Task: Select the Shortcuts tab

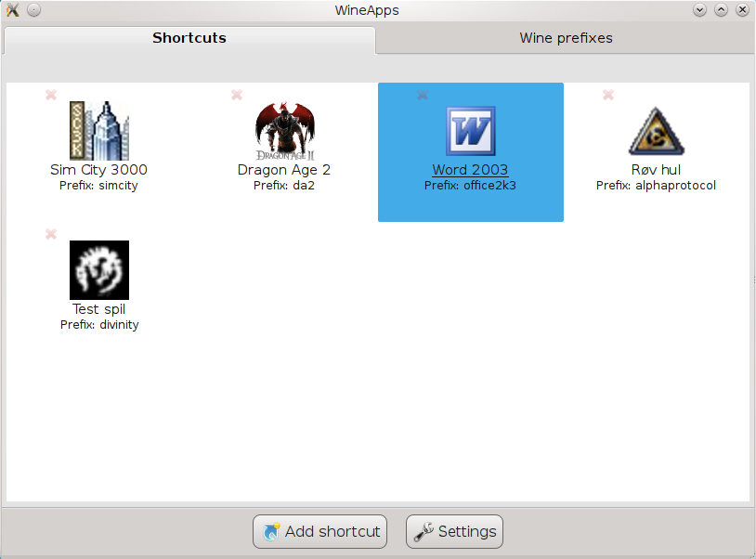Action: [189, 38]
